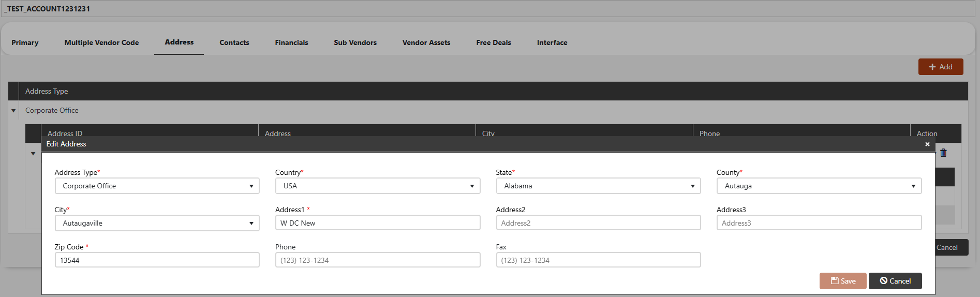The image size is (980, 297).
Task: Close the Edit Address dialog
Action: (927, 144)
